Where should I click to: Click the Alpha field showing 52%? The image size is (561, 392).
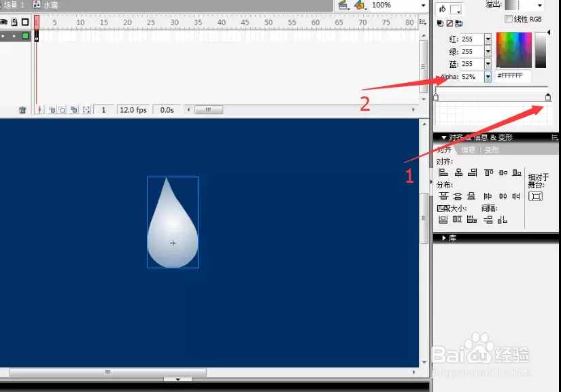click(x=472, y=77)
